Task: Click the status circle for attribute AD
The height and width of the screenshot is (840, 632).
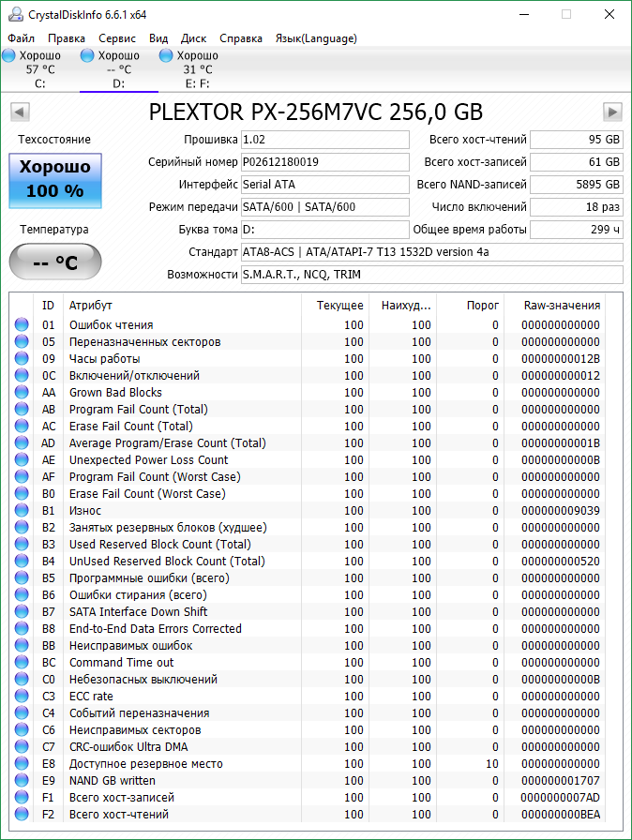Action: 22,442
